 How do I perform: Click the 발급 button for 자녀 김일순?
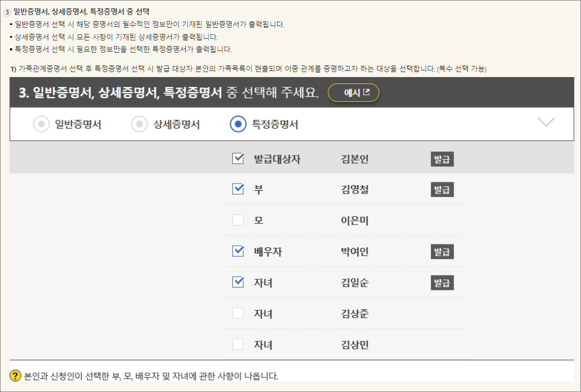pyautogui.click(x=442, y=282)
